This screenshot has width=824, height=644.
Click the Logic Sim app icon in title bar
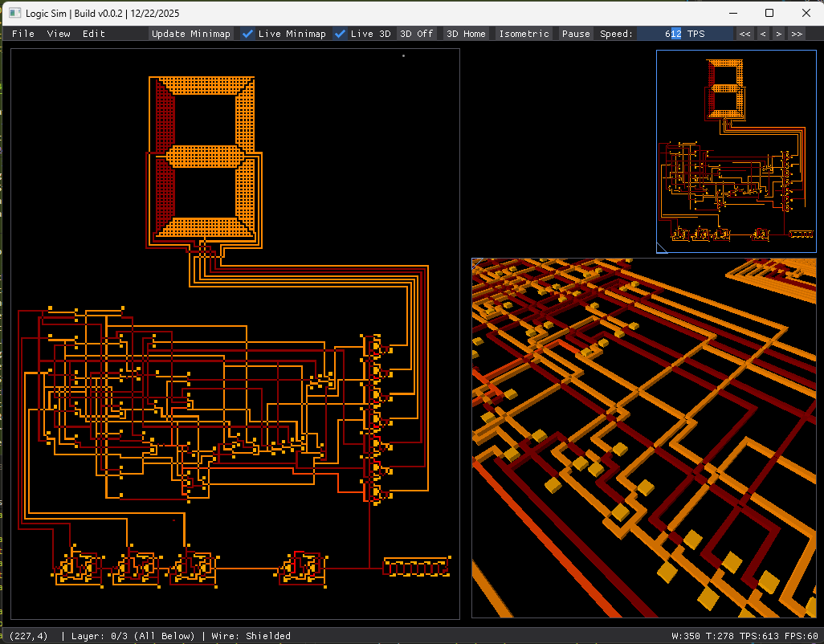pos(14,13)
